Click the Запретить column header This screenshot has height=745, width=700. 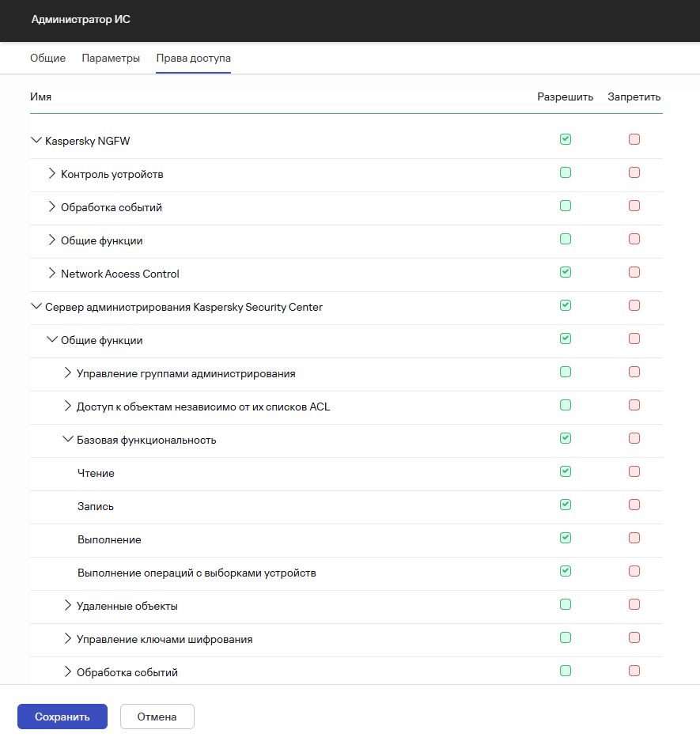634,97
